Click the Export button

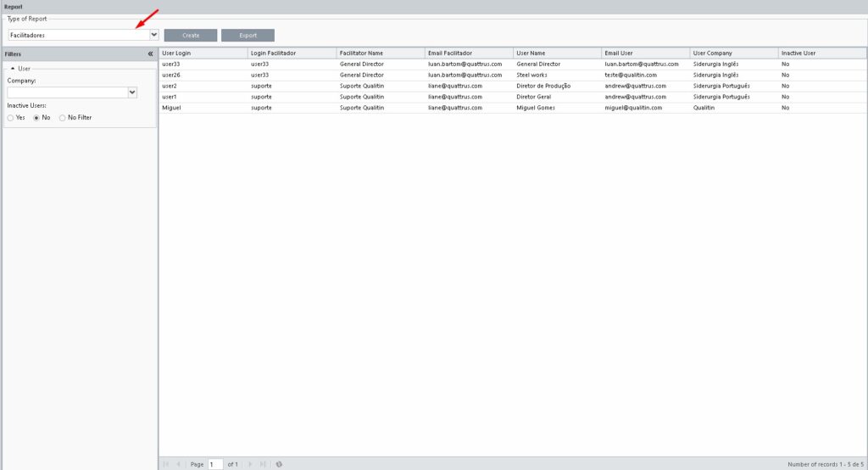[x=248, y=36]
